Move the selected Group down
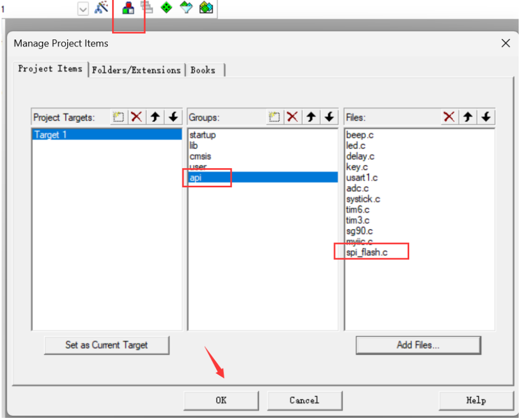The image size is (524, 420). pyautogui.click(x=329, y=117)
